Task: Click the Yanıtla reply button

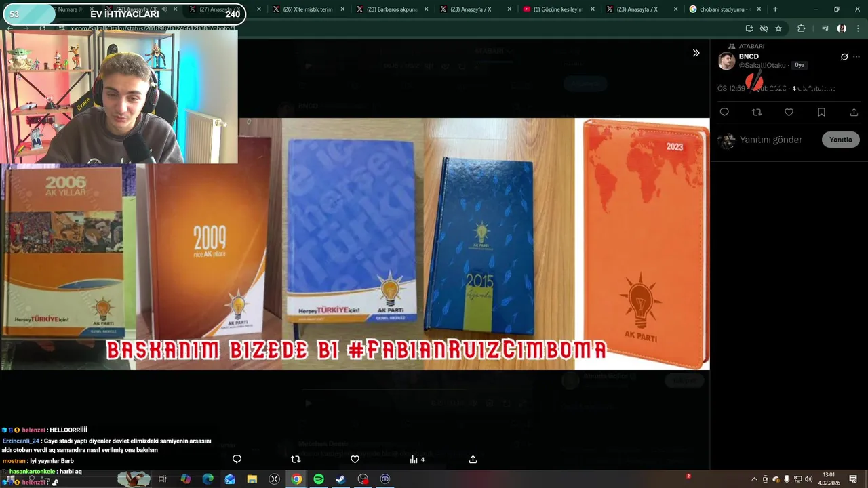Action: click(841, 140)
